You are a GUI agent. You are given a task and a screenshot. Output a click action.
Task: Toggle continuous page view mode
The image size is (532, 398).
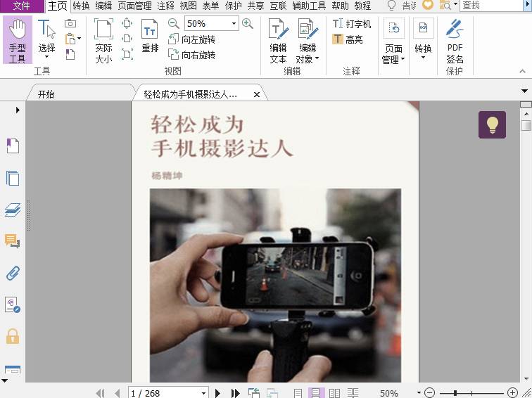pos(317,393)
